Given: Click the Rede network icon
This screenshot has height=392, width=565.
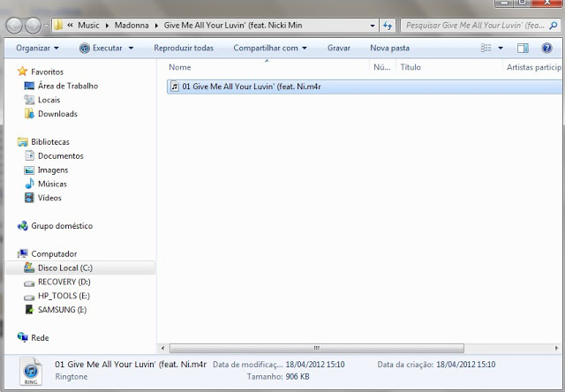Looking at the screenshot, I should click(23, 337).
